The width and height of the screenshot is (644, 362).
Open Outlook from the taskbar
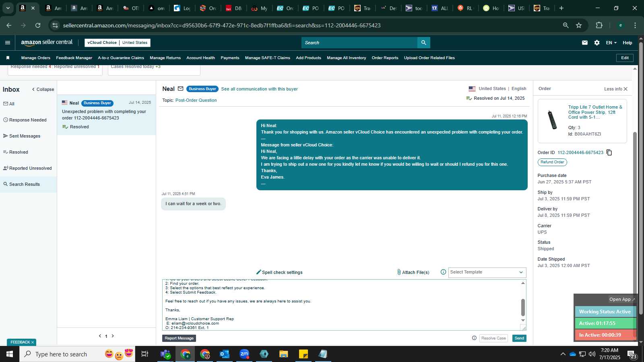[x=224, y=354]
